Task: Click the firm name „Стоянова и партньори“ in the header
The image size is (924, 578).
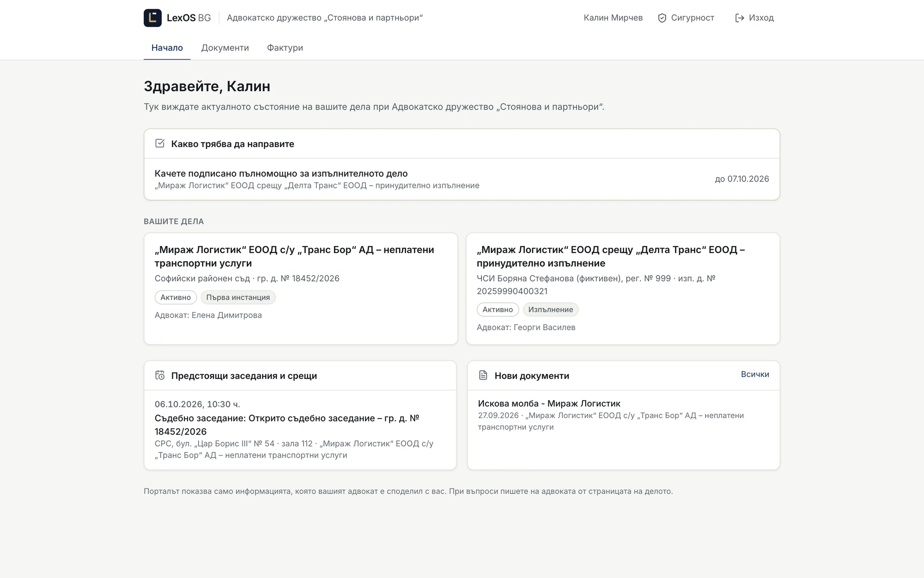Action: pyautogui.click(x=373, y=18)
